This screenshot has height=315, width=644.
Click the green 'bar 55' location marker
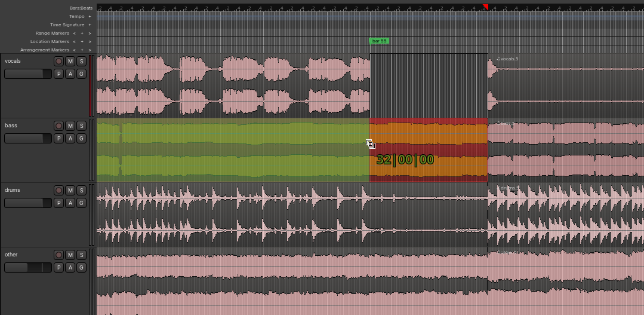pyautogui.click(x=378, y=41)
